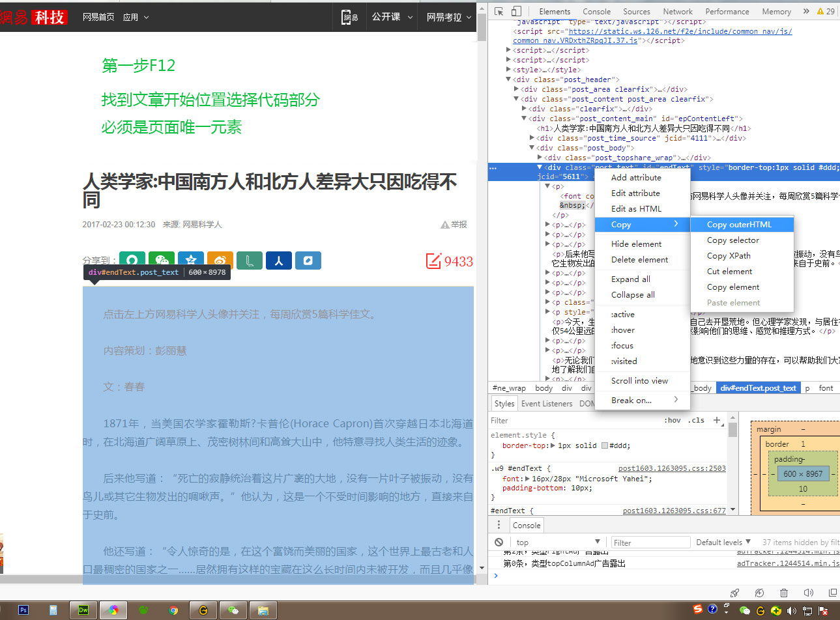The height and width of the screenshot is (620, 840).
Task: Activate the inspect element picker icon
Action: 499,11
